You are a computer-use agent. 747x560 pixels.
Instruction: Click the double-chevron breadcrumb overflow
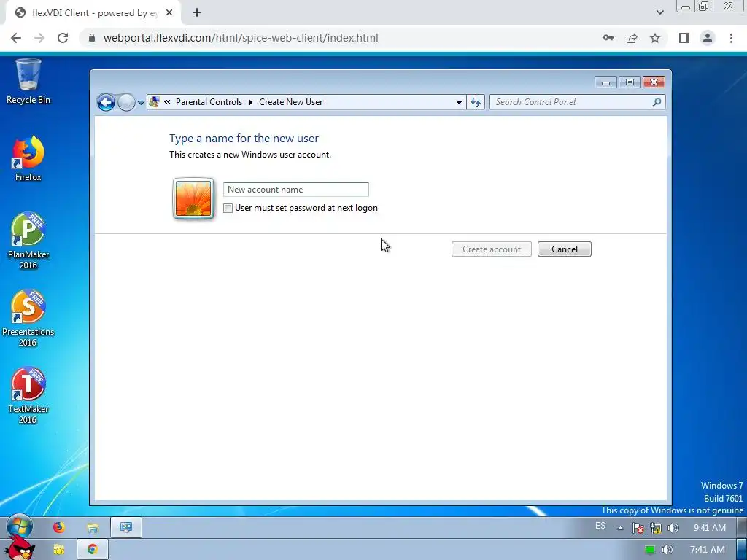(167, 102)
